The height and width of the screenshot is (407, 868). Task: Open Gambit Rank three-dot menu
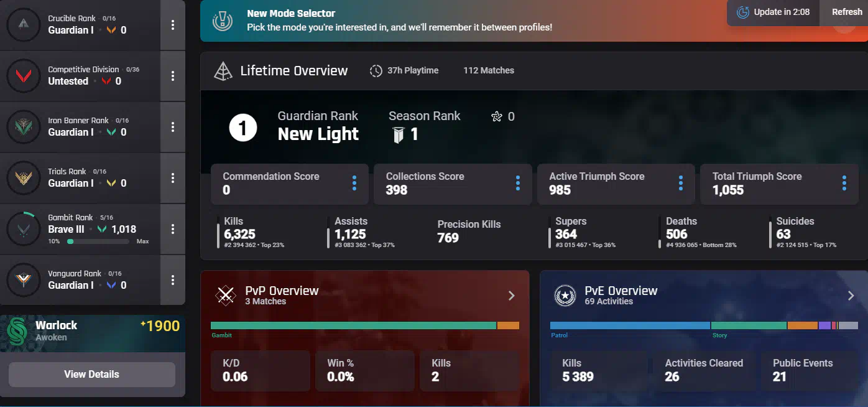point(173,229)
